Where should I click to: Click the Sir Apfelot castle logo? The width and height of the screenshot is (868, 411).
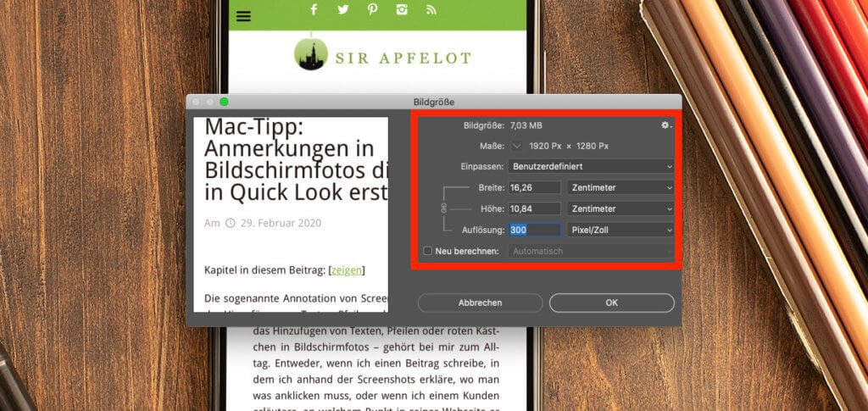point(311,53)
